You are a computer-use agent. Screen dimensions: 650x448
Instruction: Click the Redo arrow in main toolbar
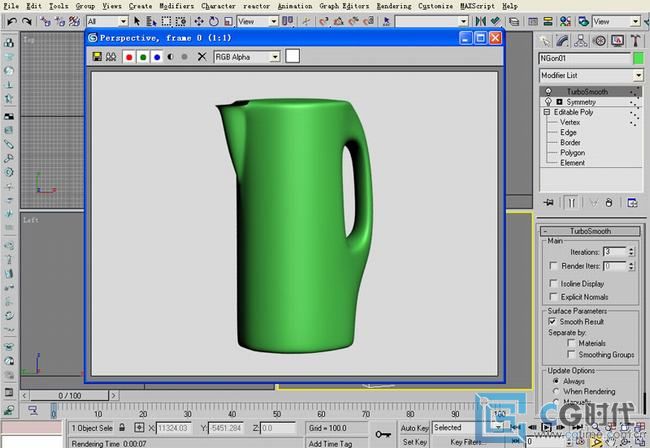point(27,21)
